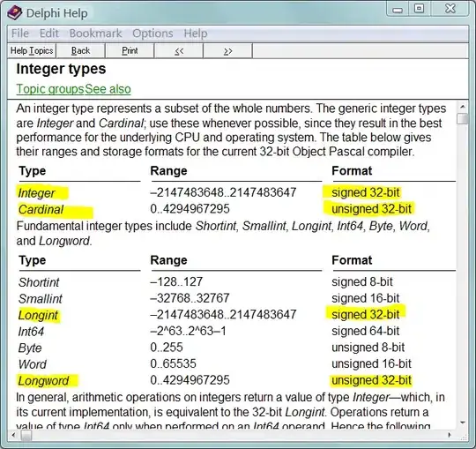Click the highlighted Integer type name
Screen dimensions: 476x449
click(x=36, y=193)
